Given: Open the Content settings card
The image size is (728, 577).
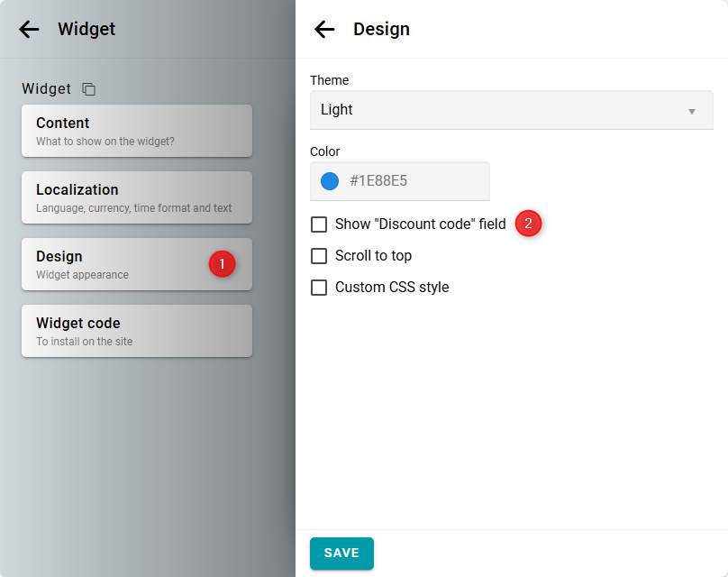Looking at the screenshot, I should pos(136,131).
